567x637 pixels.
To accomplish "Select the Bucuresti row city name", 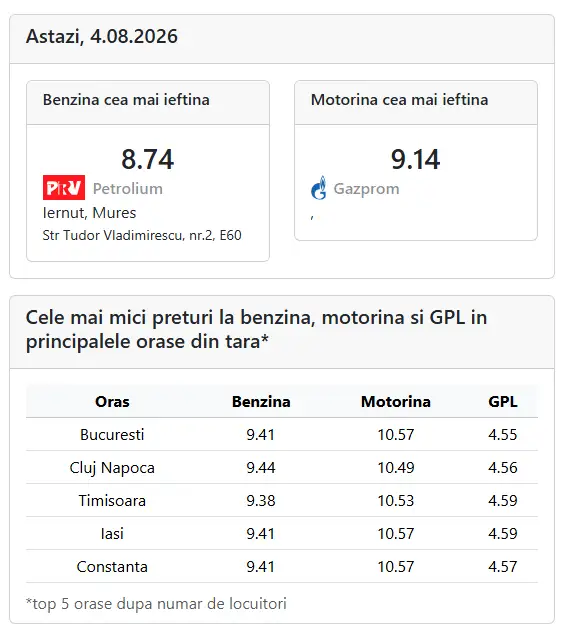I will click(112, 435).
